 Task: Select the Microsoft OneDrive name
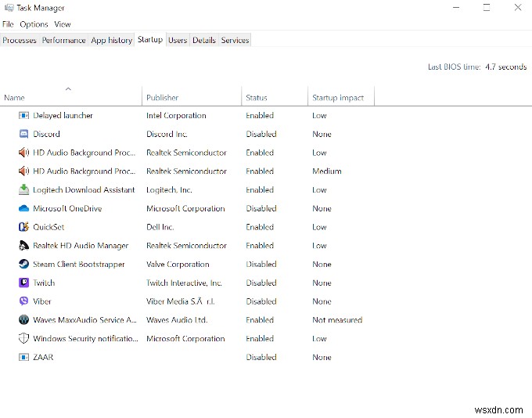(67, 208)
